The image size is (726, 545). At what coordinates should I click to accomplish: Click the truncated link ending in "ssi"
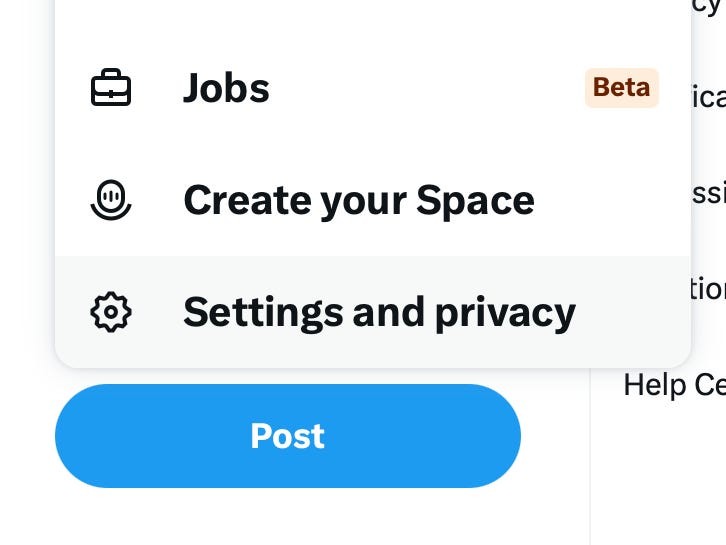click(x=708, y=193)
